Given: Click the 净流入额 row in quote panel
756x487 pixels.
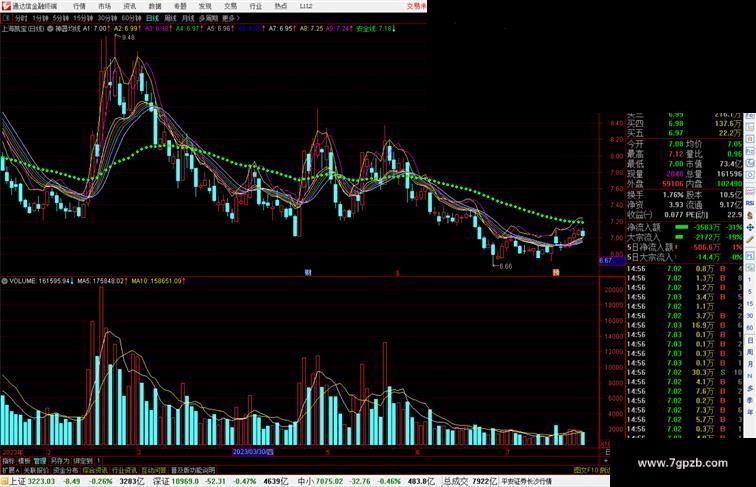Looking at the screenshot, I should coord(685,227).
